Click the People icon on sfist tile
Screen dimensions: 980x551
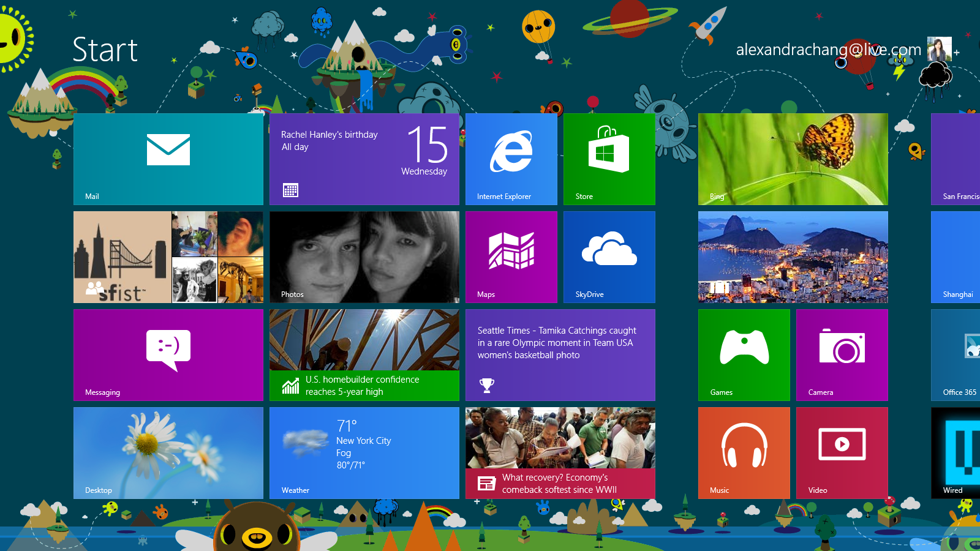pos(95,287)
